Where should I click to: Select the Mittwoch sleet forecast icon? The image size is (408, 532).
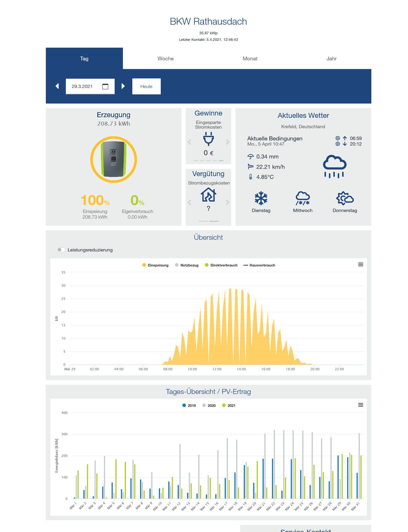click(x=303, y=198)
